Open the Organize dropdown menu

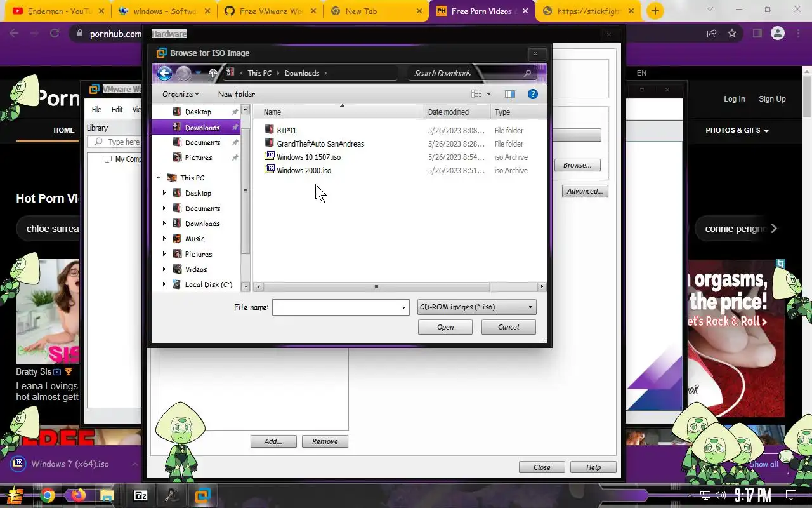coord(181,94)
